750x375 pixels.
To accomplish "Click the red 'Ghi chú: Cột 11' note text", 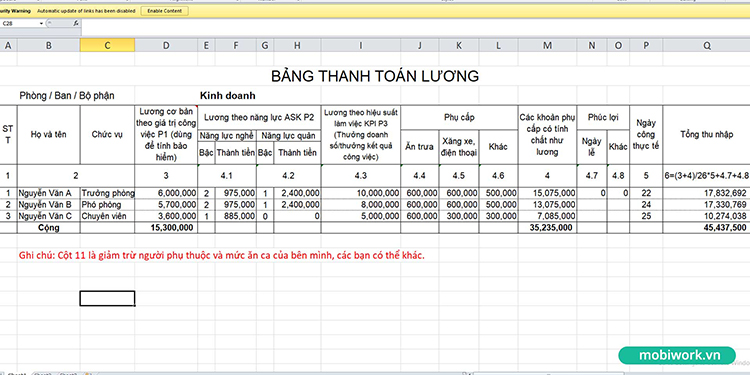I will 221,255.
